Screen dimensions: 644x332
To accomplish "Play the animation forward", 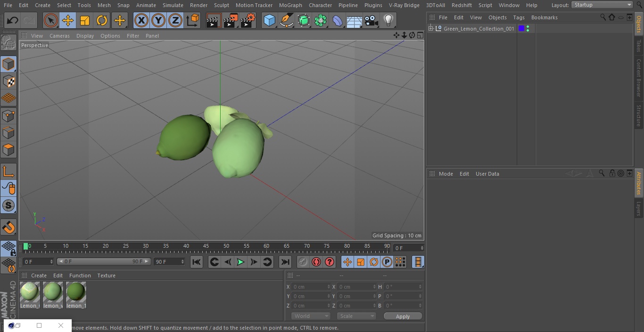I will [x=240, y=262].
